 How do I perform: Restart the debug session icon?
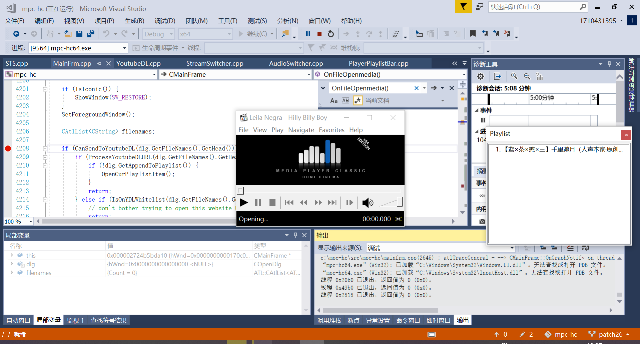point(330,33)
